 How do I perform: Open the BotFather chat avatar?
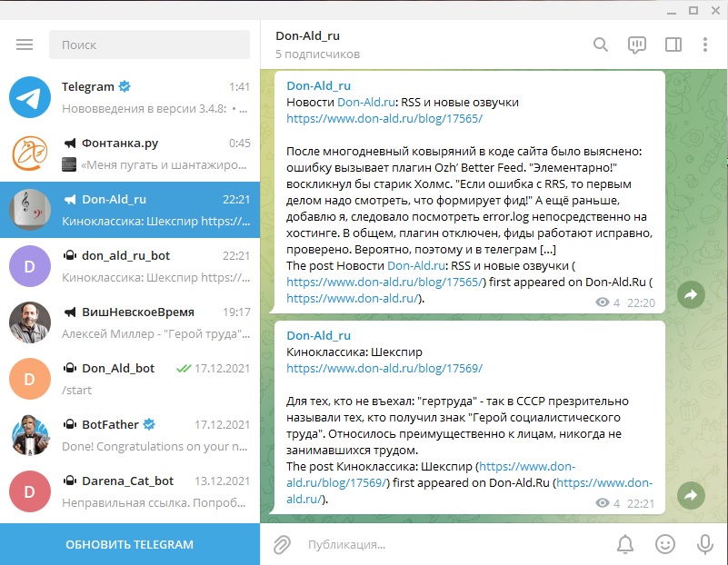(x=30, y=435)
